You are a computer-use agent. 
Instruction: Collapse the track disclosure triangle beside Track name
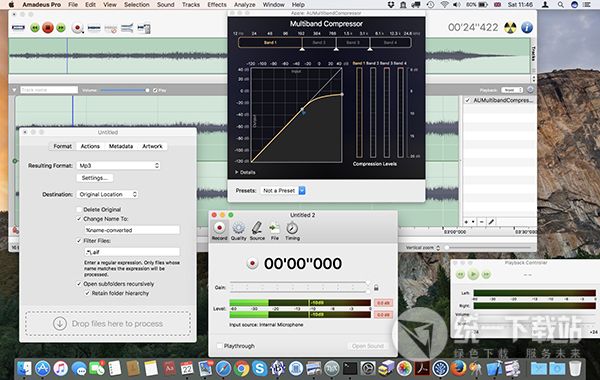(14, 90)
